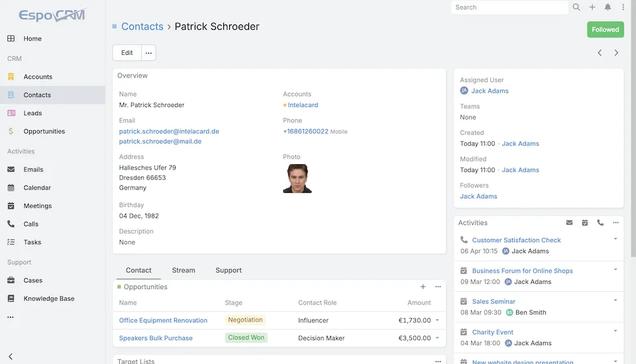Go to previous record arrow
This screenshot has height=364, width=636.
click(x=600, y=53)
